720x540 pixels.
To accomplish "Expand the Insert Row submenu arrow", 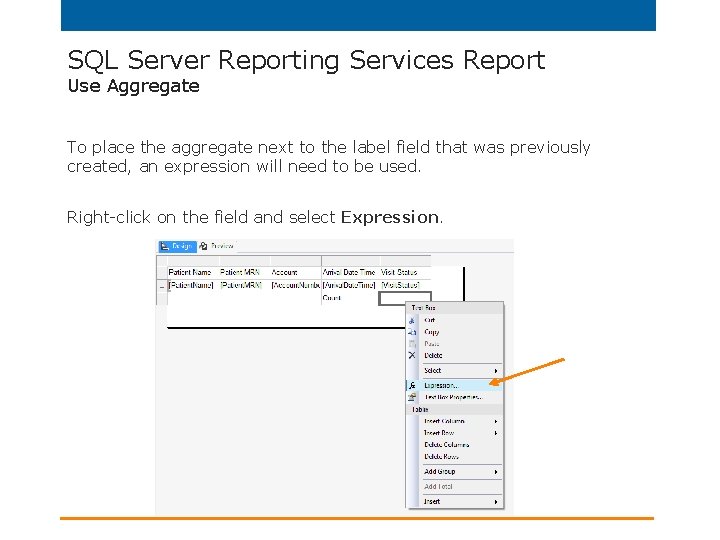I will coord(496,433).
